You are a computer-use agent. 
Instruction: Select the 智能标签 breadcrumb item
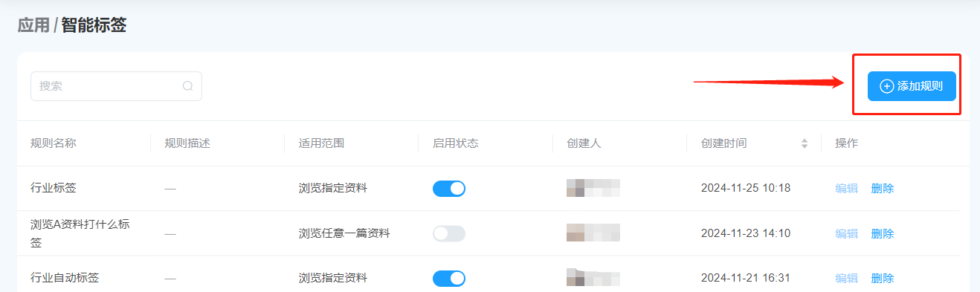(94, 26)
